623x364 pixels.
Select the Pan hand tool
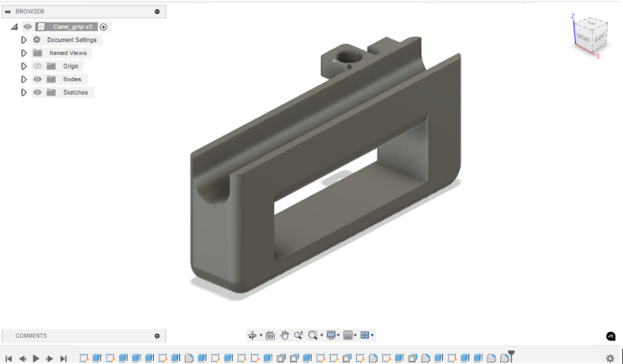point(284,335)
